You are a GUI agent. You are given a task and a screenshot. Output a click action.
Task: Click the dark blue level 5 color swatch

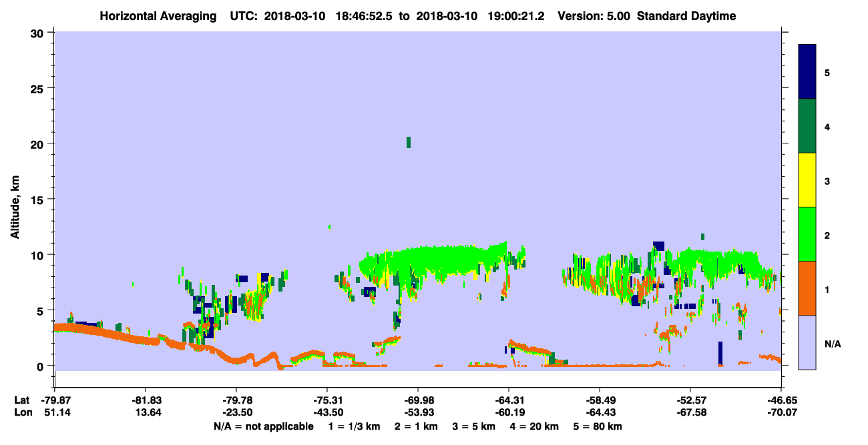(807, 71)
